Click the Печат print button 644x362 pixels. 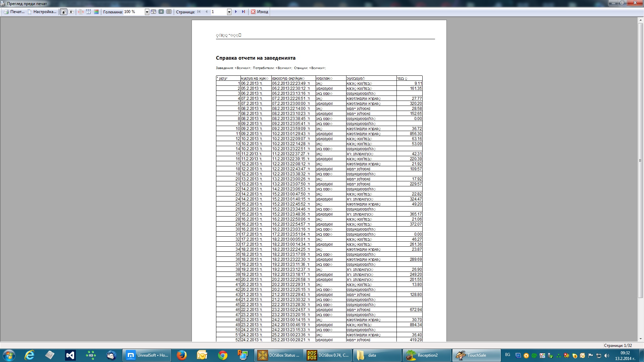(14, 12)
